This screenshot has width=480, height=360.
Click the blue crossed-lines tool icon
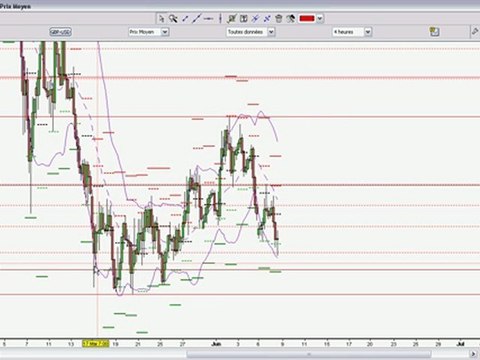(x=255, y=19)
